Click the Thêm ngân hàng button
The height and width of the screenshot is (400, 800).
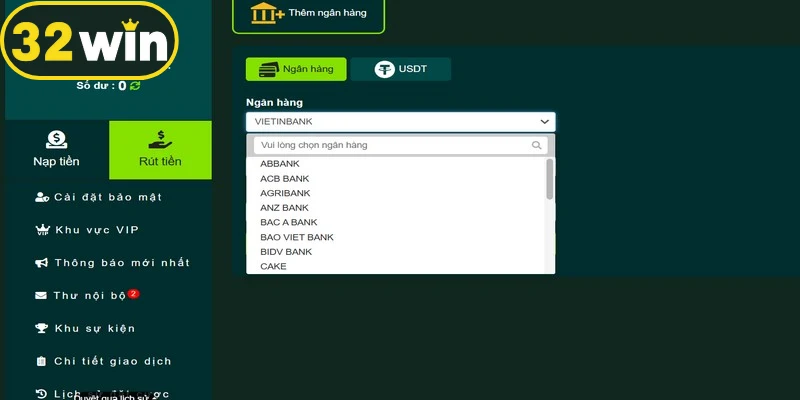[x=308, y=15]
